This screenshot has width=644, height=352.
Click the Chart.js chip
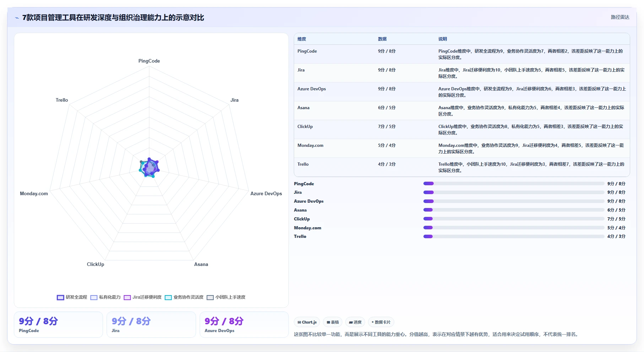point(307,322)
